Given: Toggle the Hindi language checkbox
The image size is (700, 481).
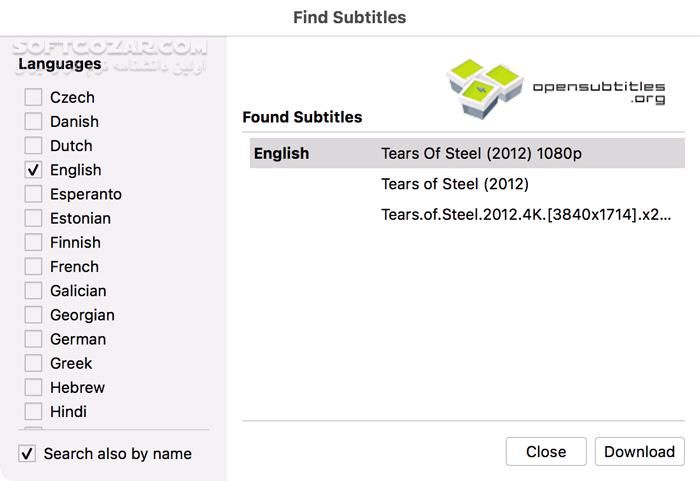Looking at the screenshot, I should [x=34, y=411].
